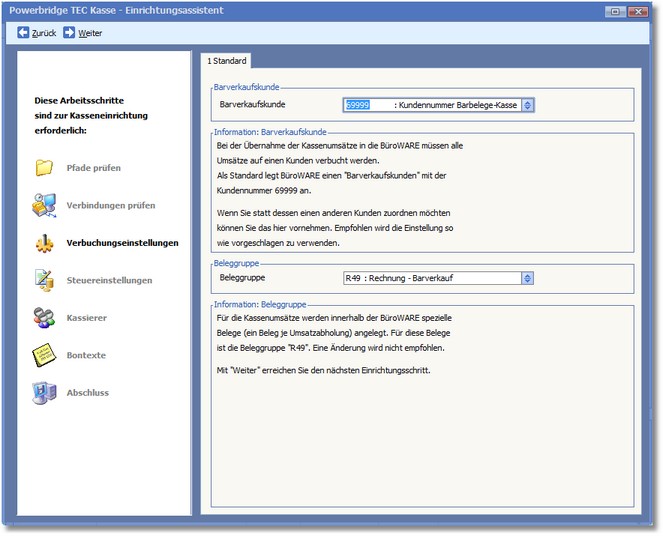Image resolution: width=663 pixels, height=536 pixels.
Task: Click the Zurück back arrow icon
Action: 24,33
